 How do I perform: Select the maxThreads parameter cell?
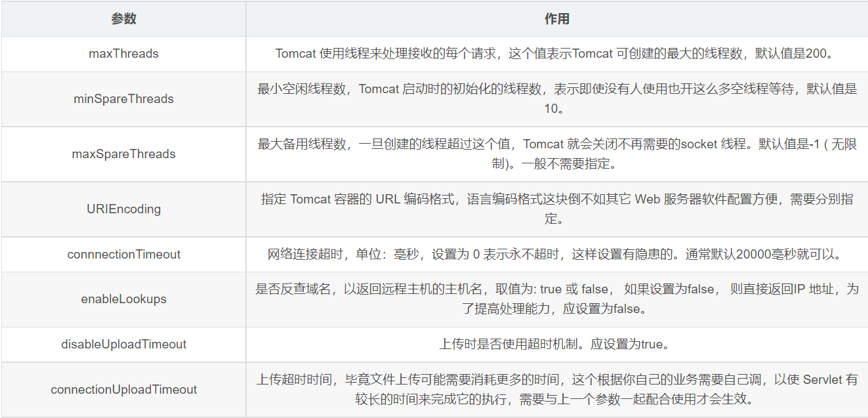click(x=123, y=54)
